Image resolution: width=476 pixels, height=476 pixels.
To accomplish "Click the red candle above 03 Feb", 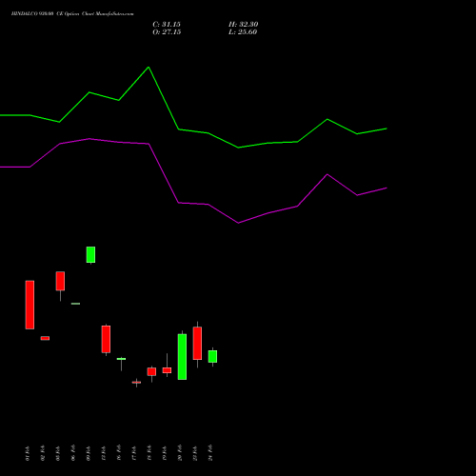I will (60, 281).
